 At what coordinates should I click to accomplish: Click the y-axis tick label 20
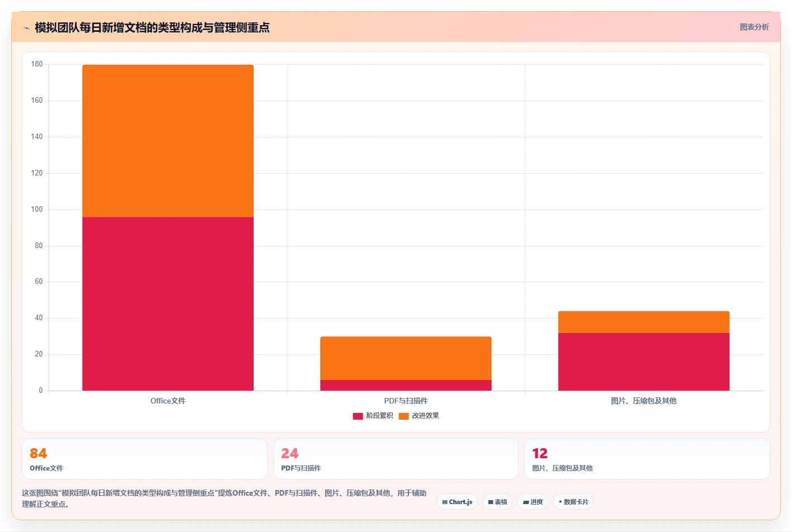(x=39, y=354)
